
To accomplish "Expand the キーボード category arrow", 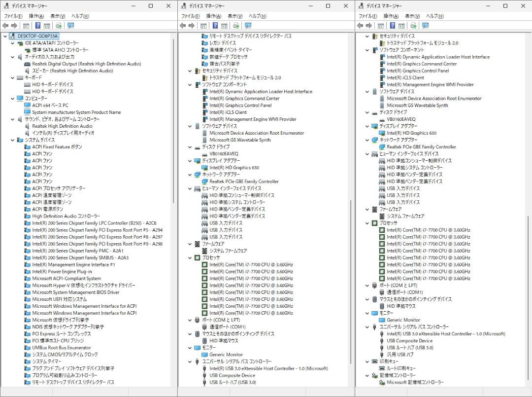I will (x=12, y=77).
